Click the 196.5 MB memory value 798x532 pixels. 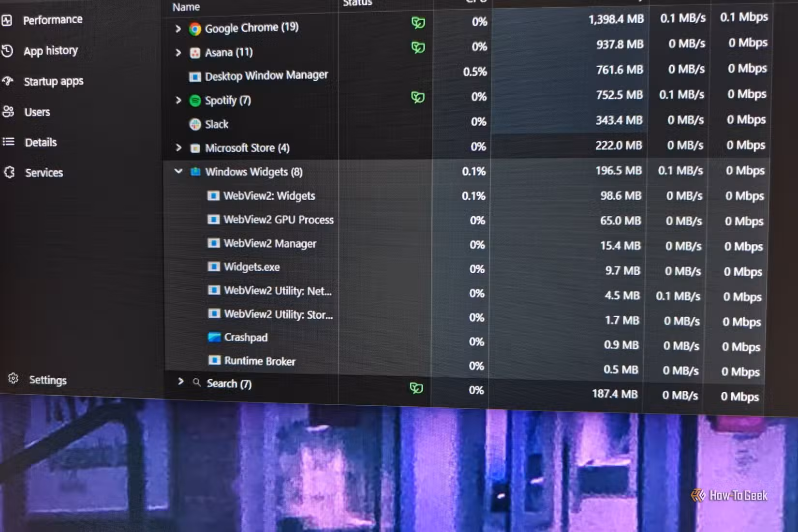coord(619,171)
